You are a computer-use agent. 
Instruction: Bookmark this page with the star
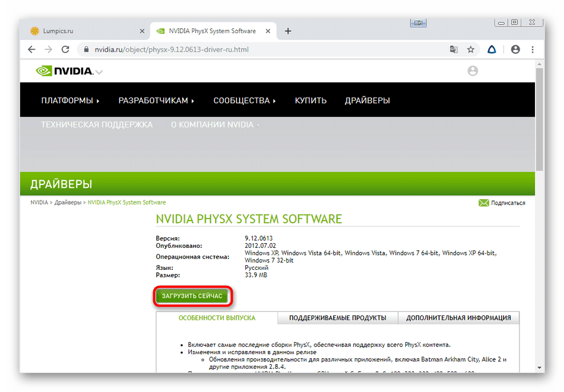(470, 50)
